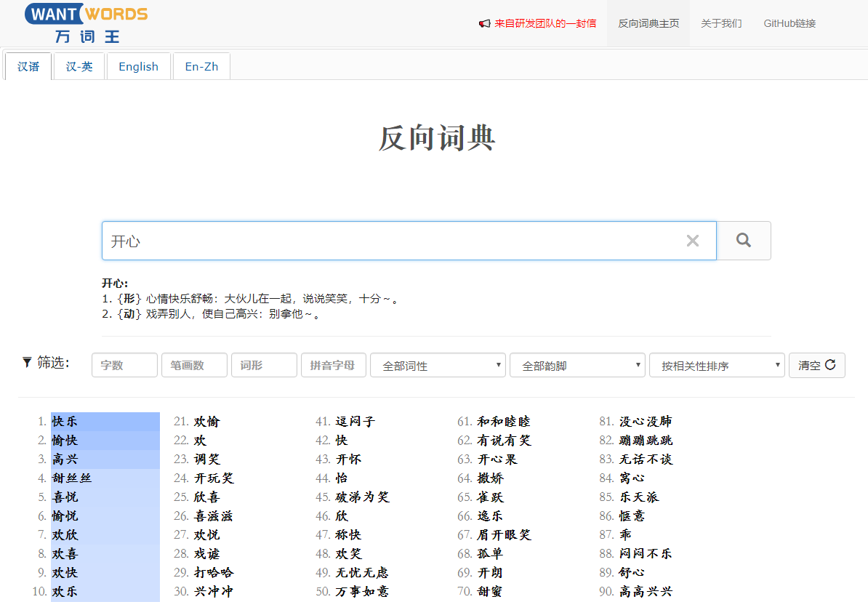Screen dimensions: 868x602
Task: Select result word 愉快
Action: click(65, 441)
